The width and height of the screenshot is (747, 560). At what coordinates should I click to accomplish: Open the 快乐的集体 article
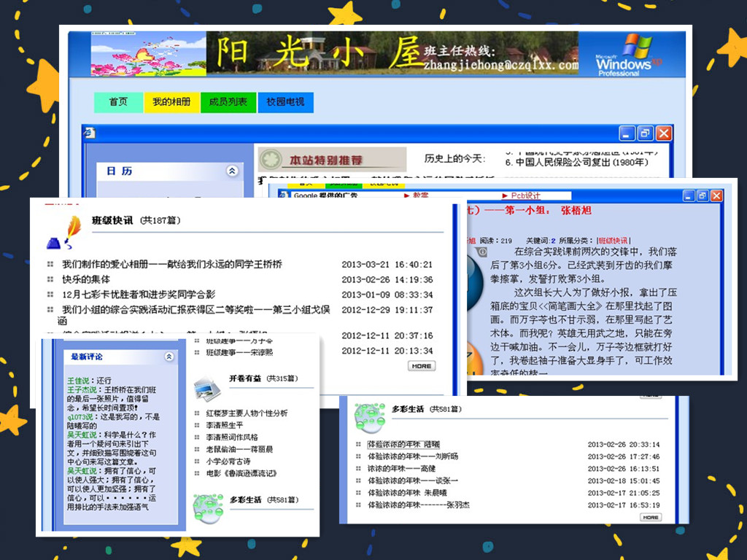[x=86, y=279]
